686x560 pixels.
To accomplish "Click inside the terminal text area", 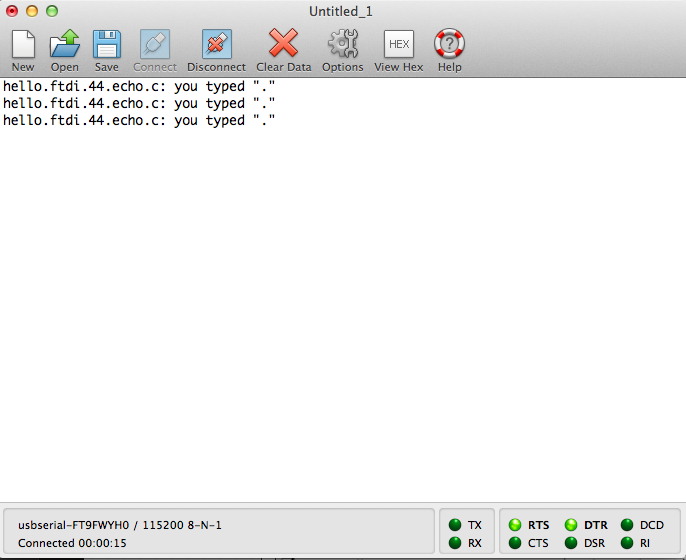I will [x=343, y=290].
